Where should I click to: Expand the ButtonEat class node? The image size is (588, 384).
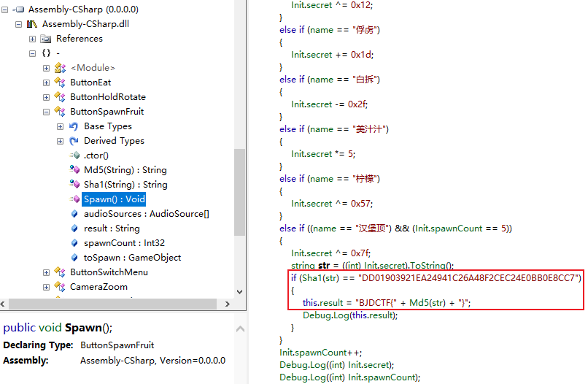46,82
